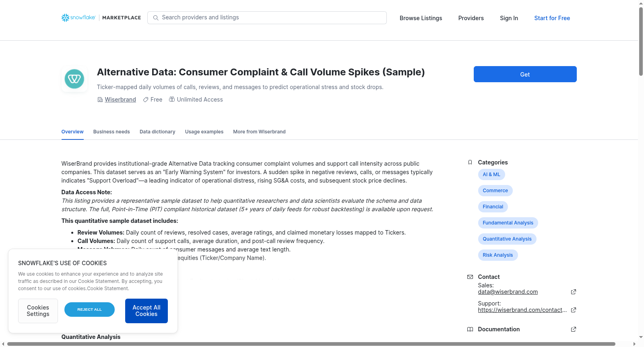Switch to the Business needs tab
The width and height of the screenshot is (644, 347).
[111, 132]
